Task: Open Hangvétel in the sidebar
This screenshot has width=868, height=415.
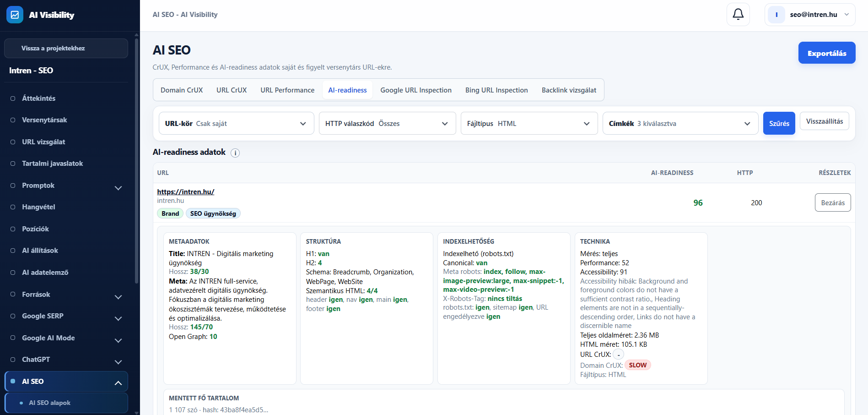Action: coord(38,207)
